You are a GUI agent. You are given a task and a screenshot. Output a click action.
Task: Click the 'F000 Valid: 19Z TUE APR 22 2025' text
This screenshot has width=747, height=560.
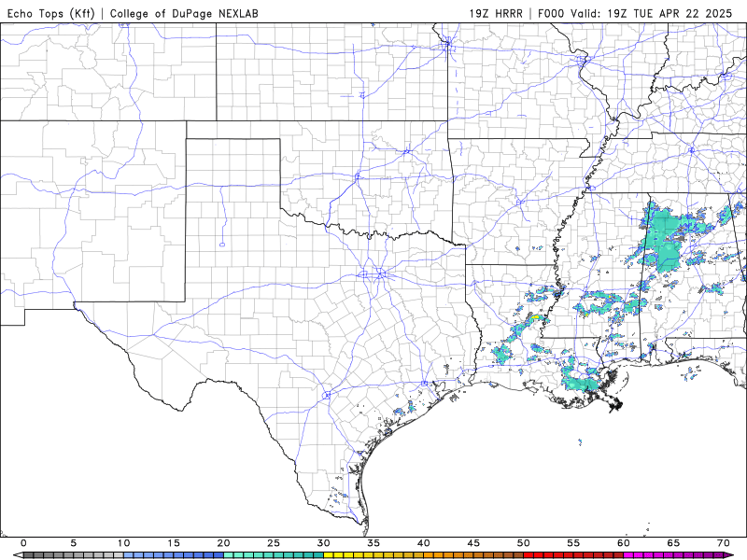(635, 13)
